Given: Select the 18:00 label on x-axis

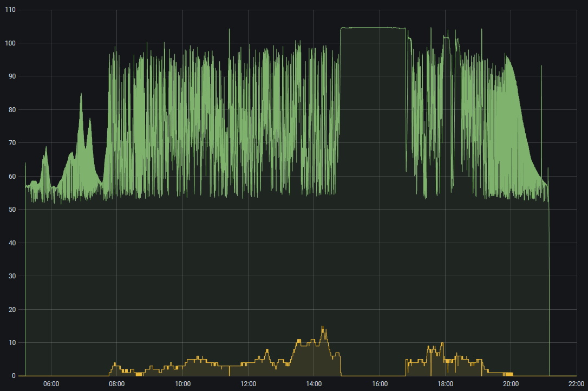Looking at the screenshot, I should tap(445, 384).
